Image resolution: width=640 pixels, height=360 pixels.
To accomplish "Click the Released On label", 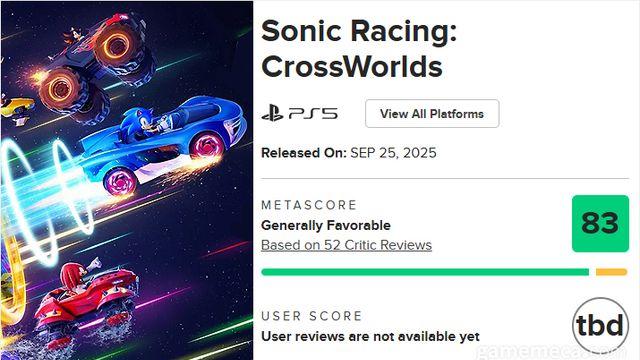I will click(304, 153).
